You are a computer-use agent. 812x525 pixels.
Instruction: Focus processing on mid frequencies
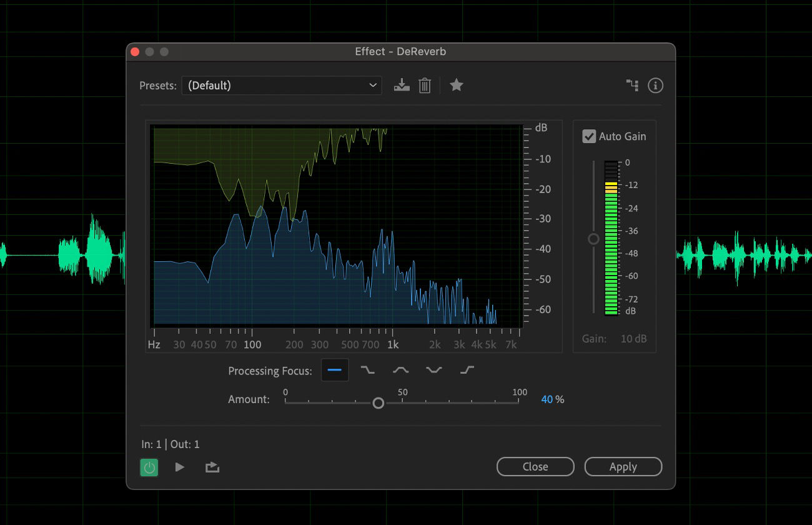tap(400, 370)
